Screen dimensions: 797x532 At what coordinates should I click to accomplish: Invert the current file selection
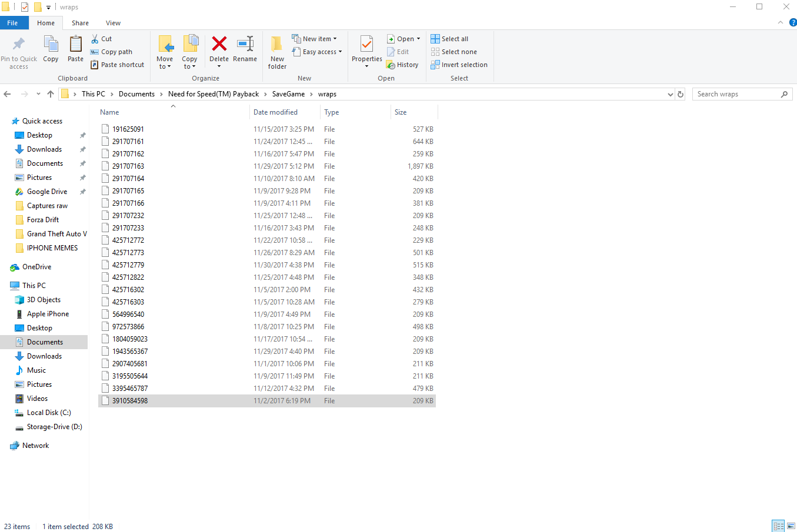(x=459, y=65)
